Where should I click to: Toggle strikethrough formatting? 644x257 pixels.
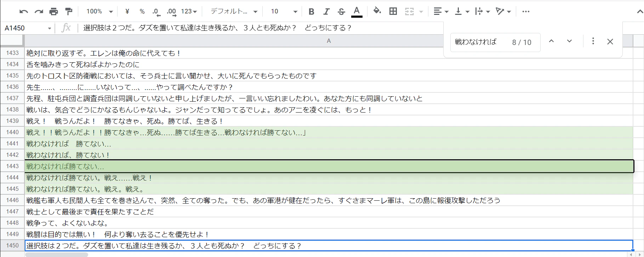[x=341, y=12]
